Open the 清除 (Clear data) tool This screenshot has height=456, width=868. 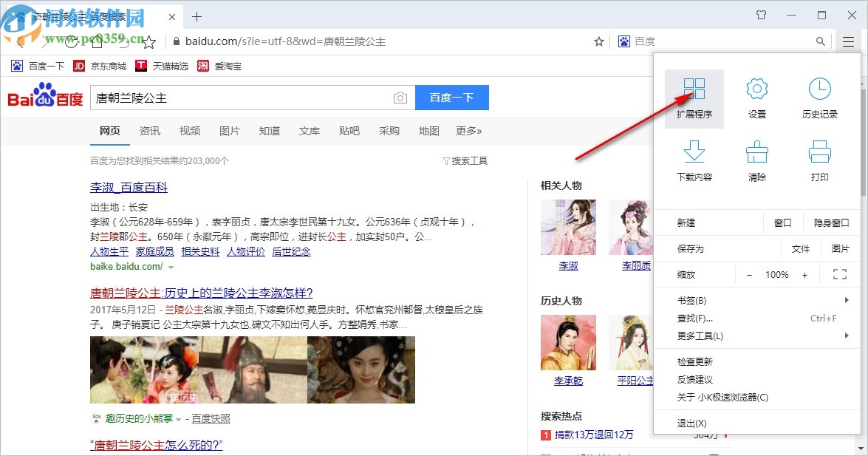756,161
